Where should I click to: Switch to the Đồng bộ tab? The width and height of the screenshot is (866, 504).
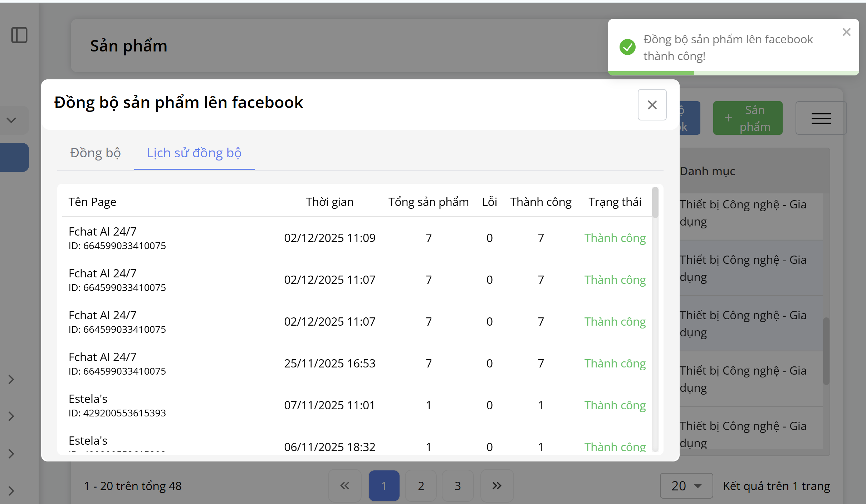coord(95,153)
